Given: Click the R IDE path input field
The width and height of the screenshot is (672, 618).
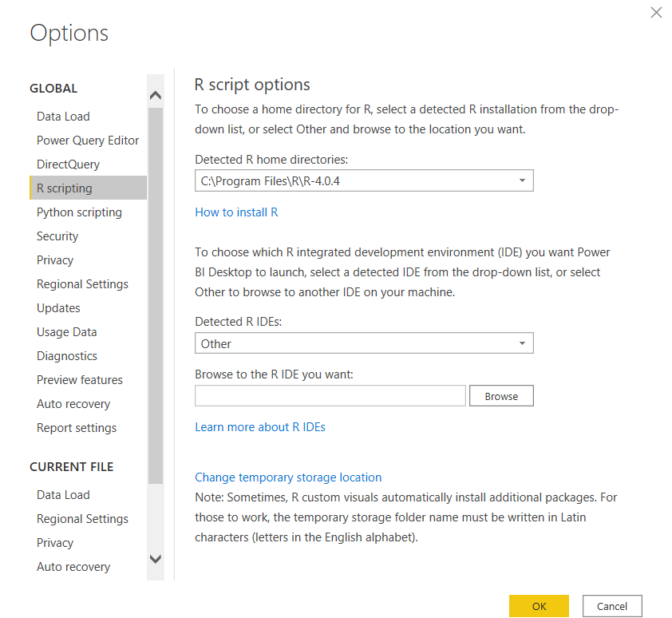Looking at the screenshot, I should pyautogui.click(x=330, y=395).
